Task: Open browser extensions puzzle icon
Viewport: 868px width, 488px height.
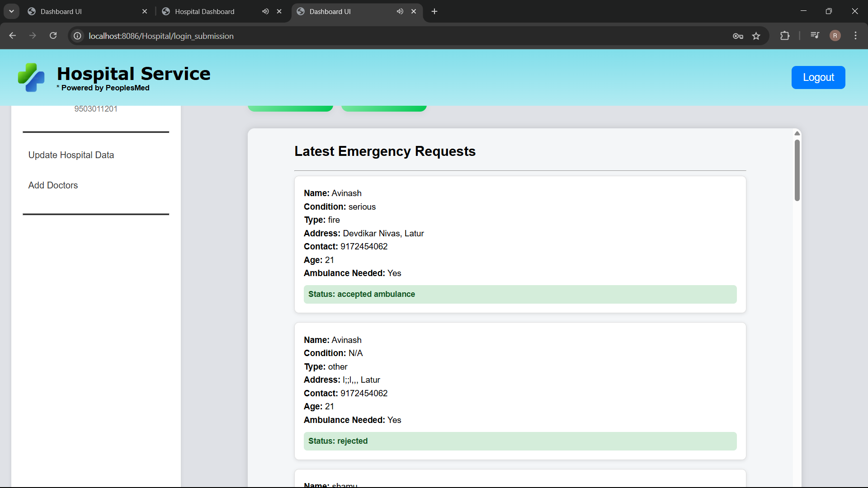Action: pyautogui.click(x=785, y=36)
